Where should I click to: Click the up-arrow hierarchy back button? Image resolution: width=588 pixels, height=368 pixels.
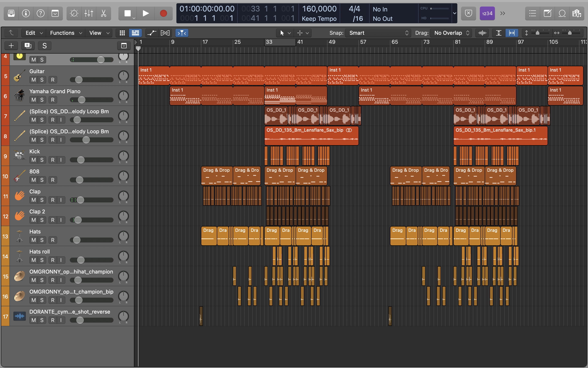coord(11,33)
